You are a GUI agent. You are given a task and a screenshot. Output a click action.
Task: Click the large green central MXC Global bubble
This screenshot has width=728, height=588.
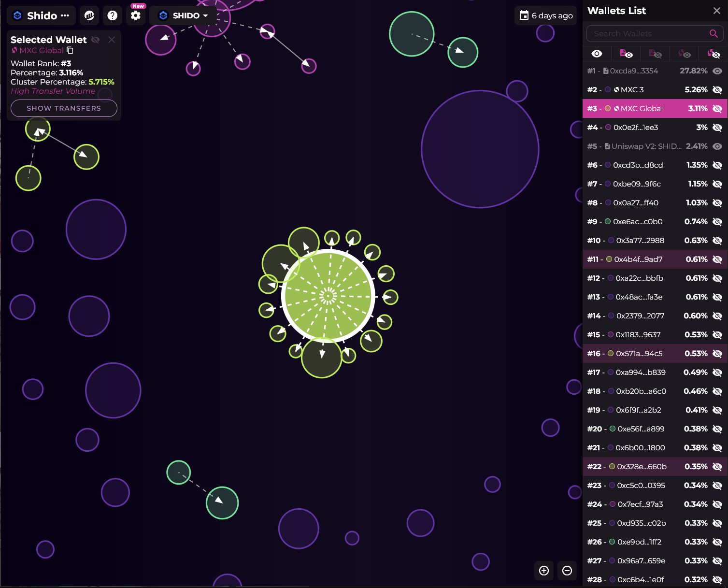coord(328,296)
